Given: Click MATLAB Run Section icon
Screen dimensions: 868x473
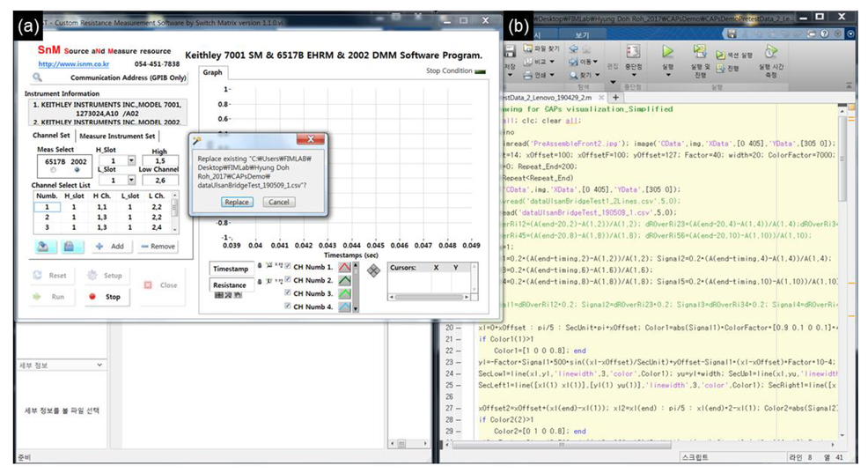Looking at the screenshot, I should (x=720, y=55).
